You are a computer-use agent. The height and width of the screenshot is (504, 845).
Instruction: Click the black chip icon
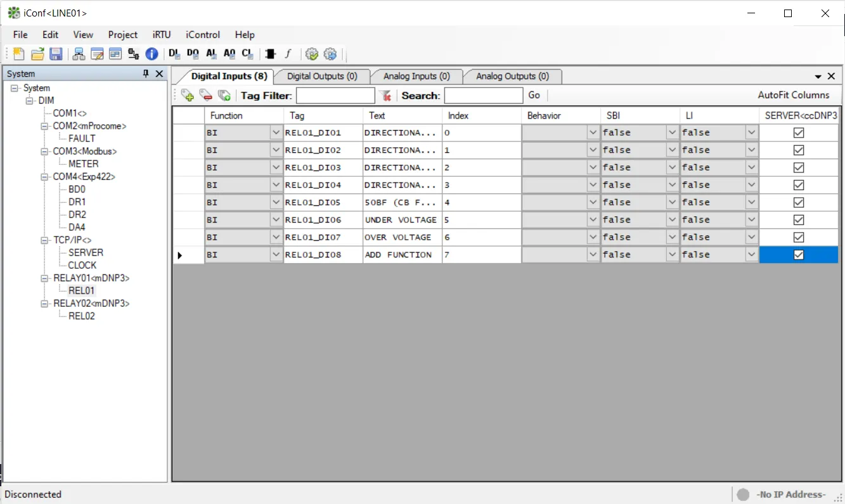(271, 54)
